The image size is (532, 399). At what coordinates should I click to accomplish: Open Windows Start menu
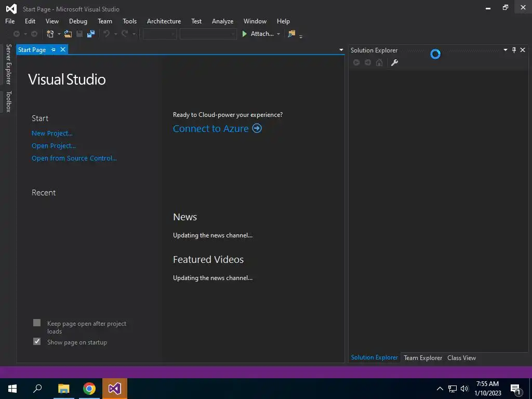(12, 389)
